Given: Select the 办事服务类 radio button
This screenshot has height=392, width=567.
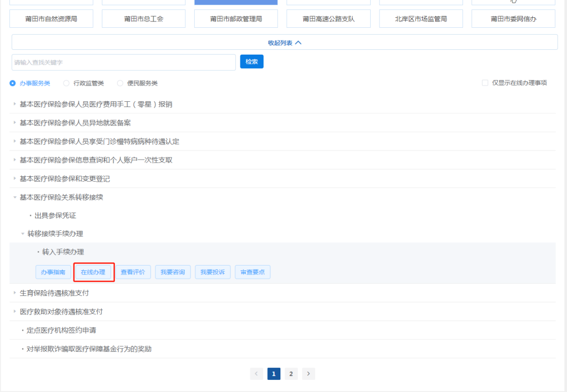Looking at the screenshot, I should click(x=13, y=83).
